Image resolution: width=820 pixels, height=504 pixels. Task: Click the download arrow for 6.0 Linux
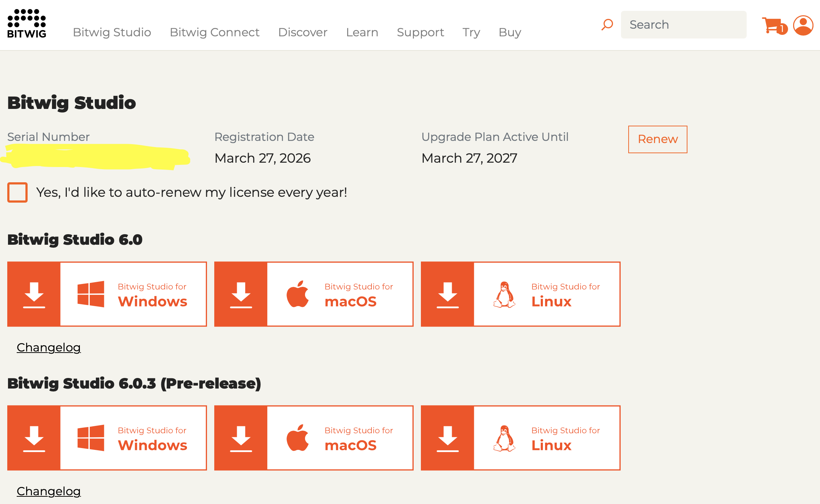point(447,294)
